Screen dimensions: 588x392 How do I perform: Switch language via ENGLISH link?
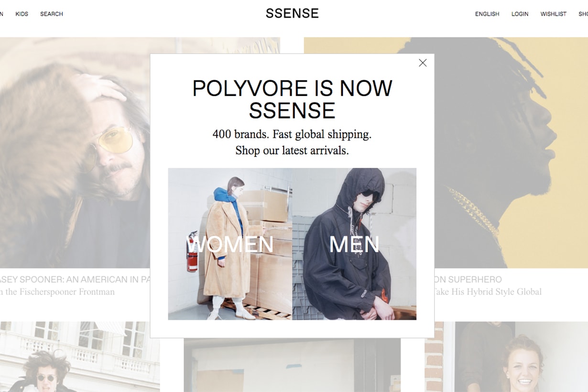[487, 14]
